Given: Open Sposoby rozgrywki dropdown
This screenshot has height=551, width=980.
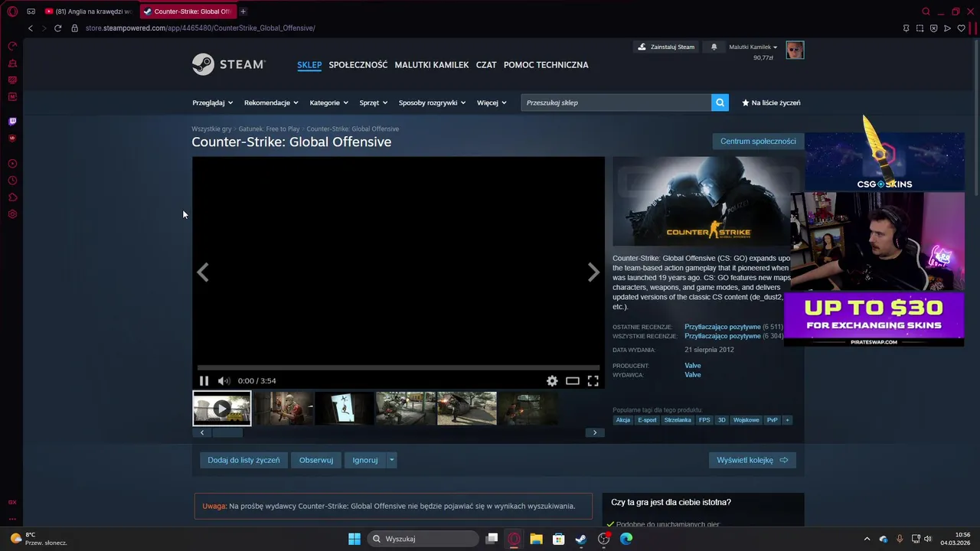Looking at the screenshot, I should point(432,103).
